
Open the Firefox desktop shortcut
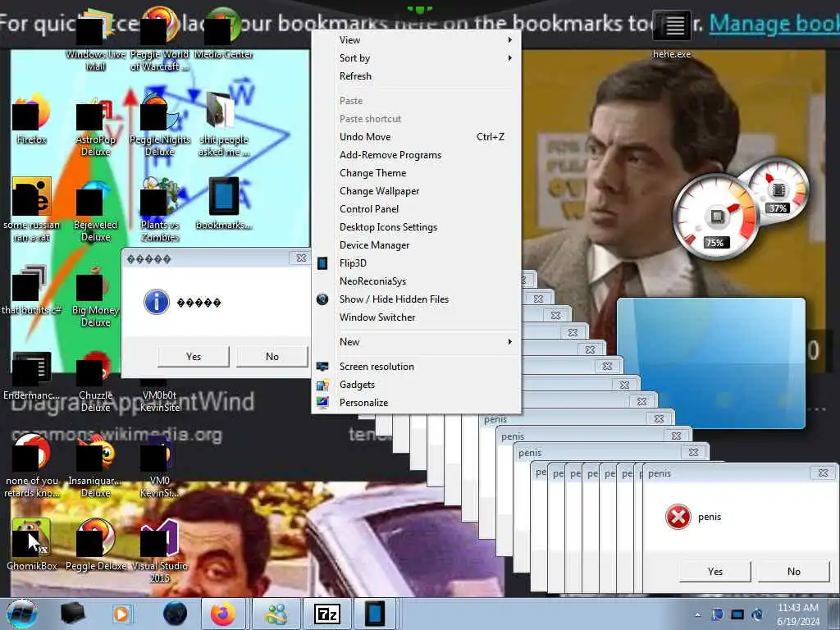pyautogui.click(x=32, y=119)
